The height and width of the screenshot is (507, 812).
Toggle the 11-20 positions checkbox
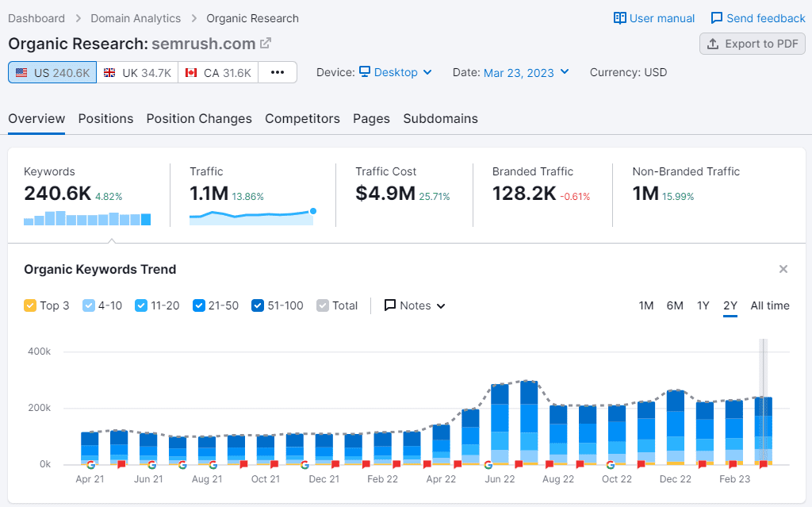[x=141, y=305]
